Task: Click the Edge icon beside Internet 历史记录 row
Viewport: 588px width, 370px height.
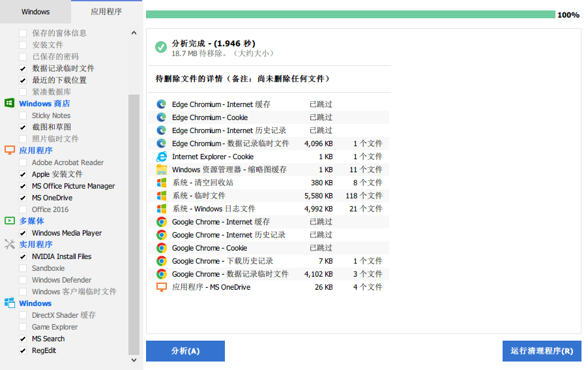Action: pos(161,131)
